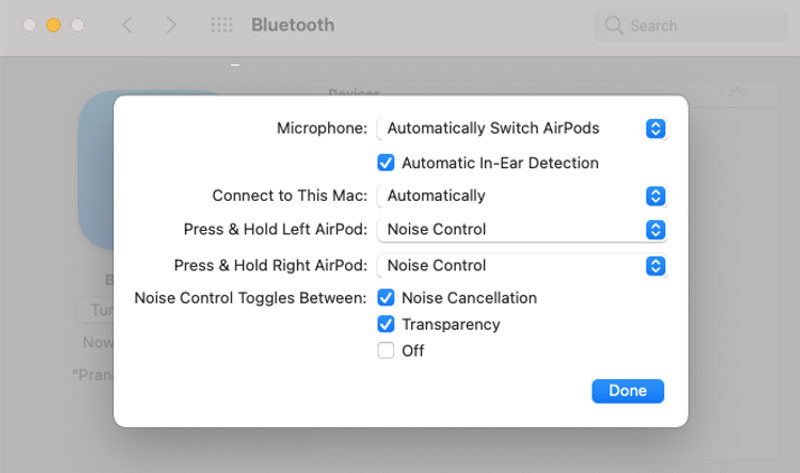Confirm settings with the Done button
This screenshot has width=800, height=473.
click(x=628, y=391)
